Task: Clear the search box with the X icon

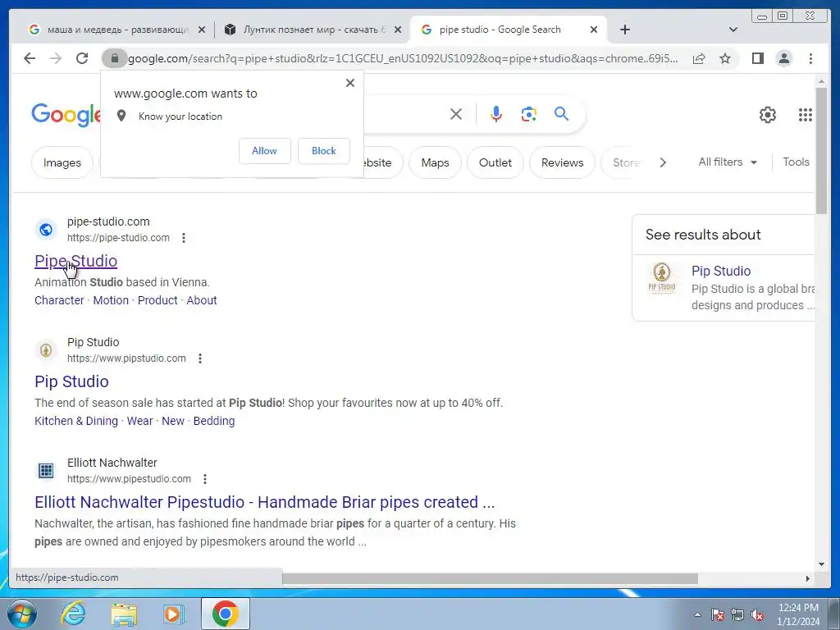Action: (x=456, y=114)
